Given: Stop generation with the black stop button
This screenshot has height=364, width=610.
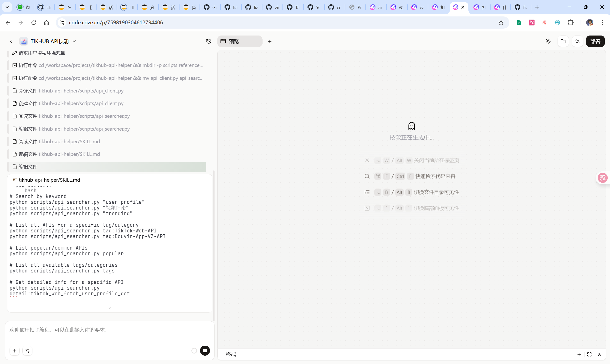Looking at the screenshot, I should click(x=205, y=350).
